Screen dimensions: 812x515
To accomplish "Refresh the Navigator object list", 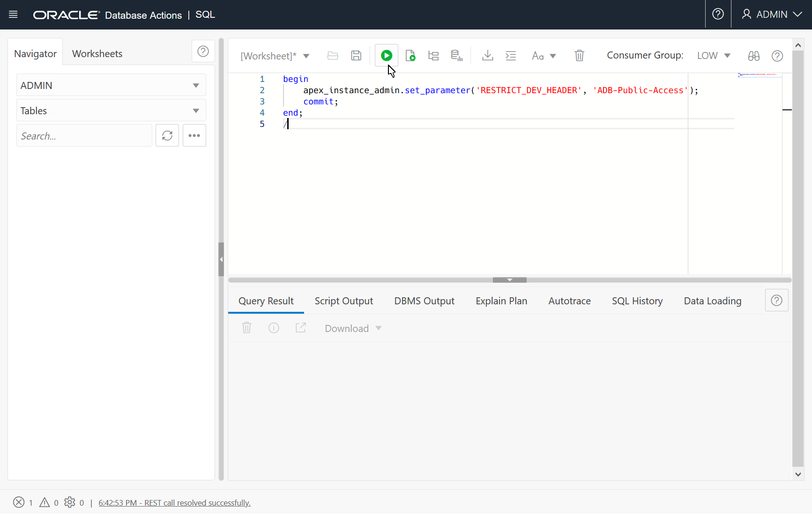I will pos(167,135).
